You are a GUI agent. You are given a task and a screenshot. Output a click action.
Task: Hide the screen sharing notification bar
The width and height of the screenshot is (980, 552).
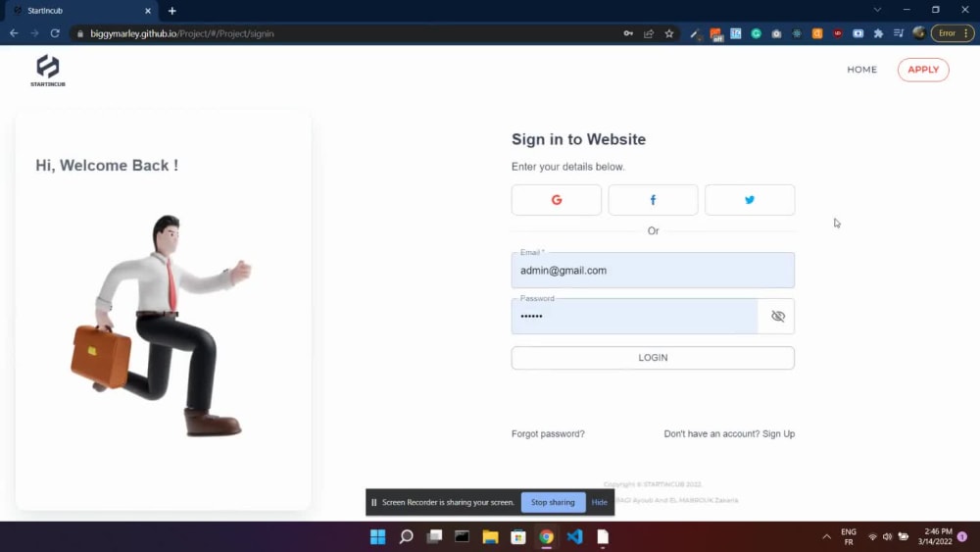click(599, 502)
